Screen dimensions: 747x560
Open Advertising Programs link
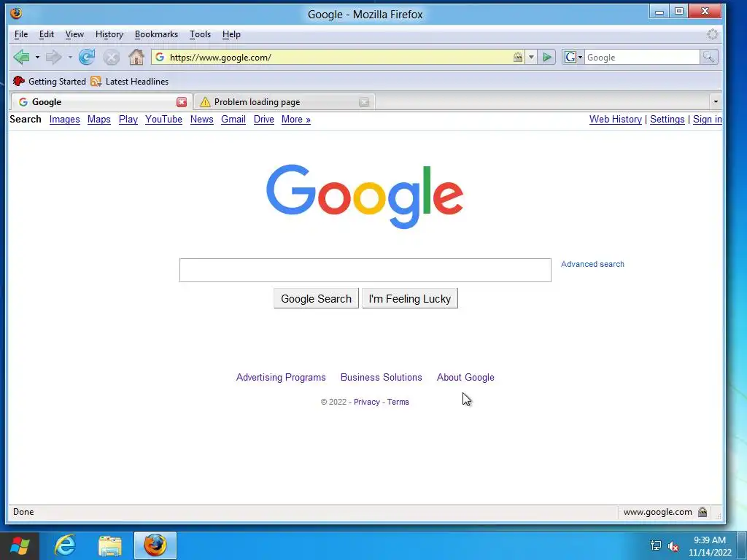click(281, 378)
